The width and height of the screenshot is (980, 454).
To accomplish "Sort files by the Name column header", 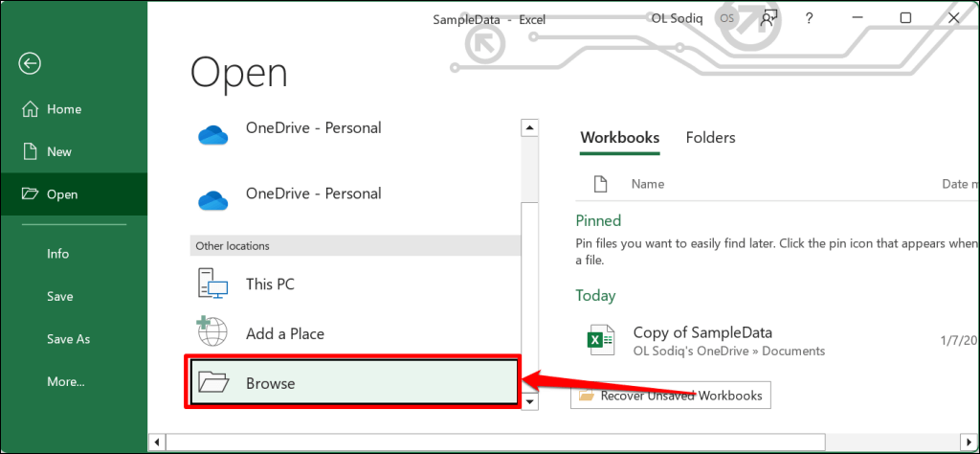I will click(647, 184).
